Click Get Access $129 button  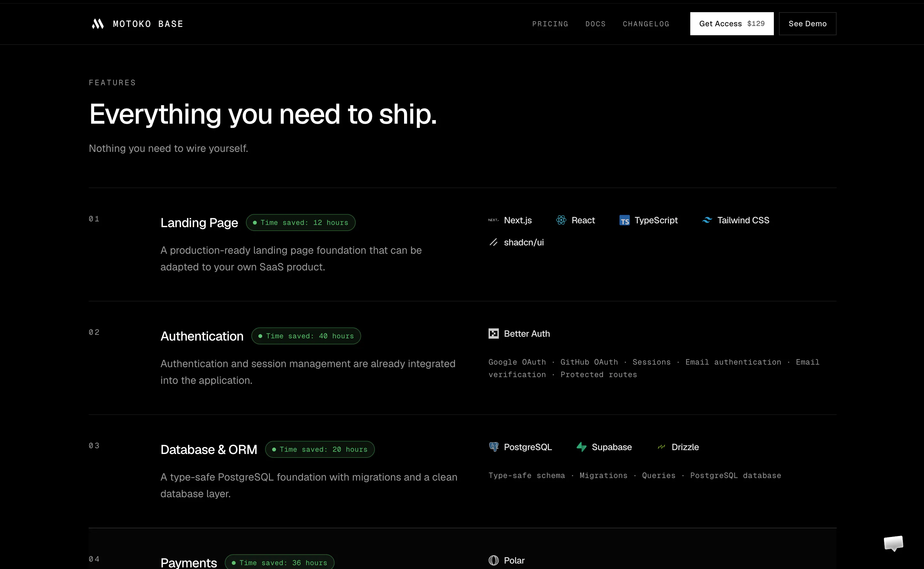coord(732,24)
